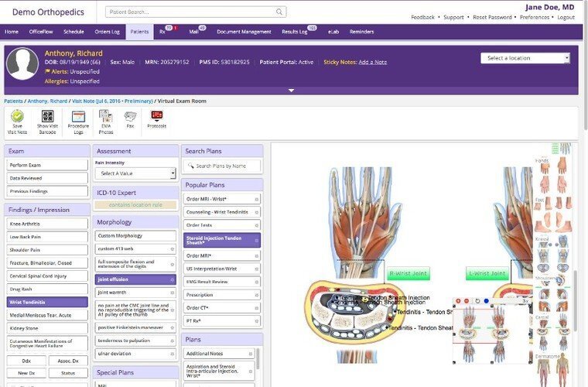588x387 pixels.
Task: Open the Protocols icon
Action: [157, 117]
